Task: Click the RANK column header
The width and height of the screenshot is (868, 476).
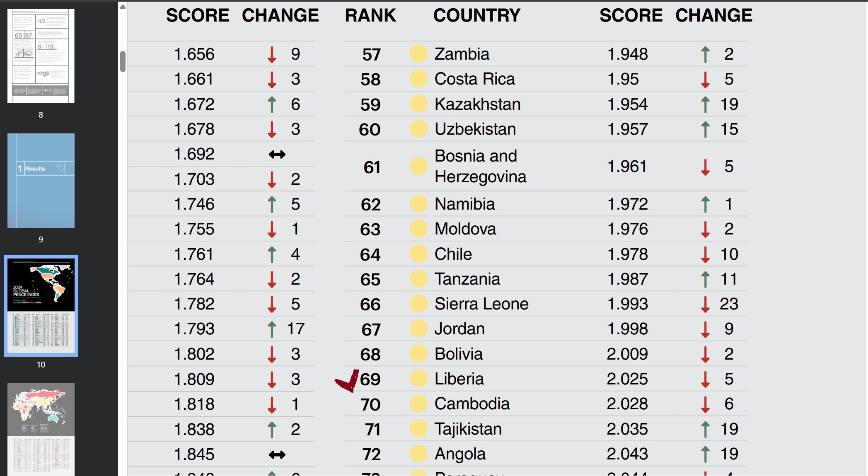Action: [370, 16]
